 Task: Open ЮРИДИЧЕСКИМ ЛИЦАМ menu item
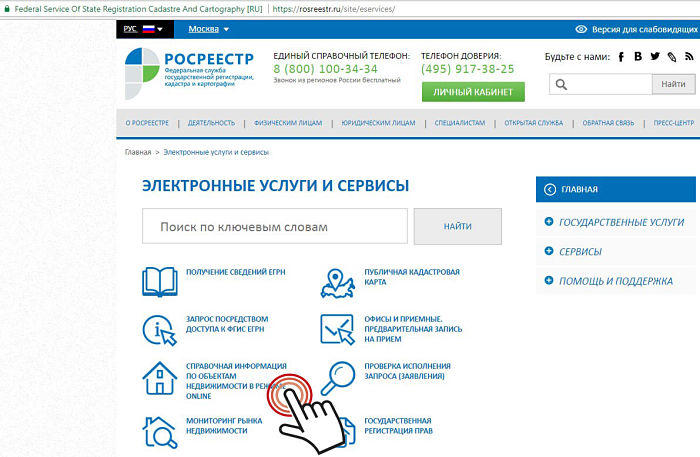tap(378, 123)
